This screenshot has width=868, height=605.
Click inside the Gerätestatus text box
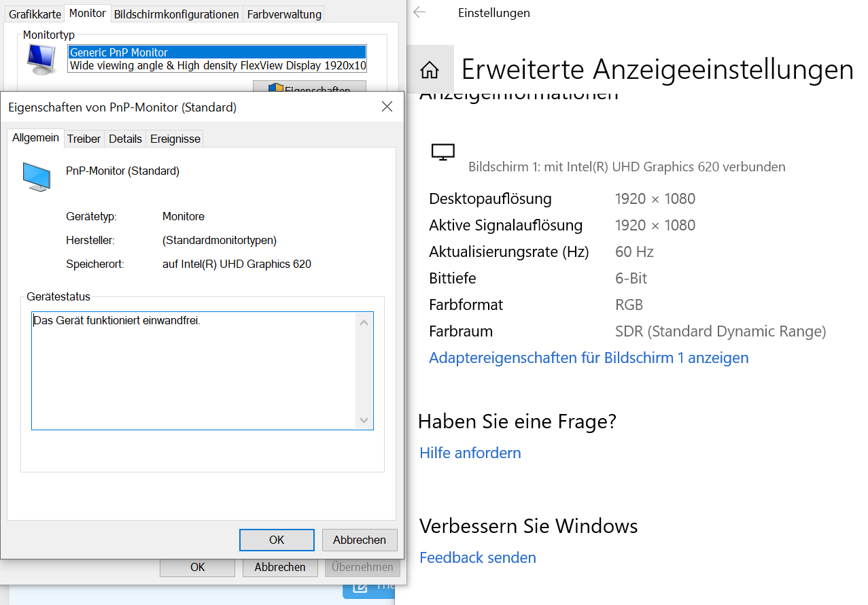tap(194, 371)
